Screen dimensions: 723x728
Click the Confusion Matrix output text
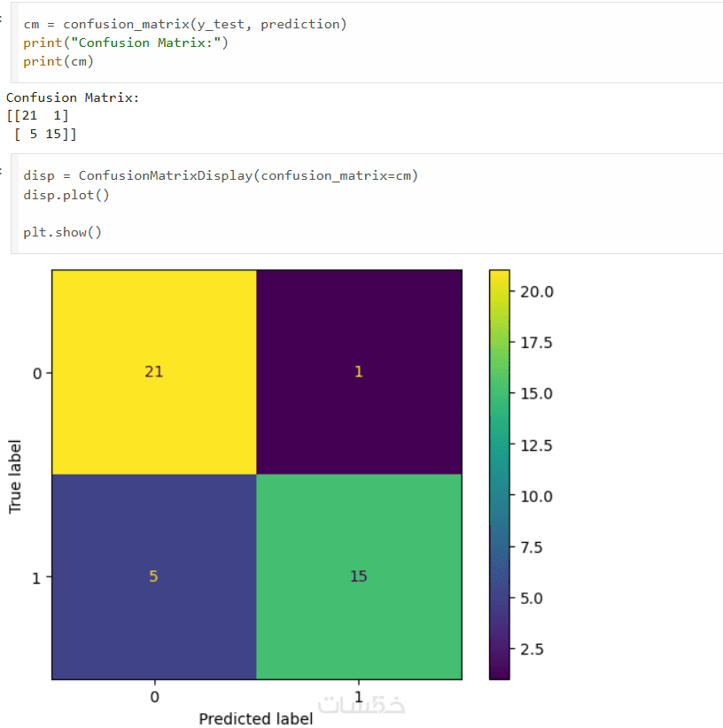point(73,97)
